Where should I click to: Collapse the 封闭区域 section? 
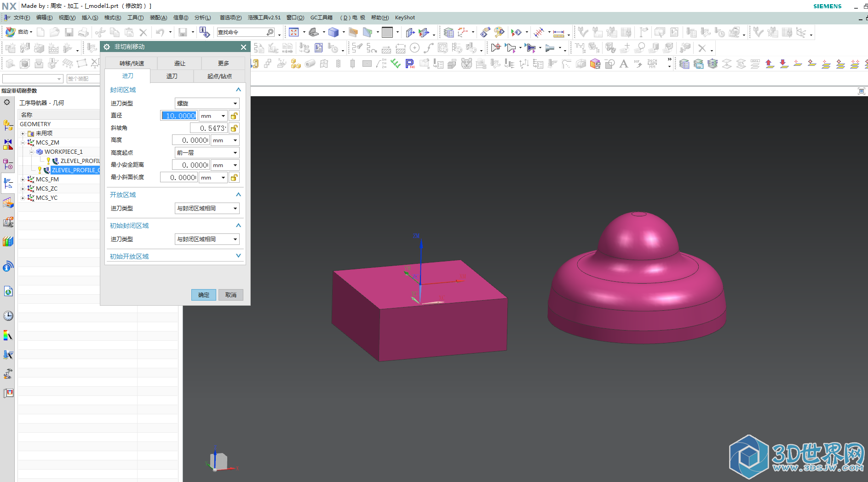point(238,90)
